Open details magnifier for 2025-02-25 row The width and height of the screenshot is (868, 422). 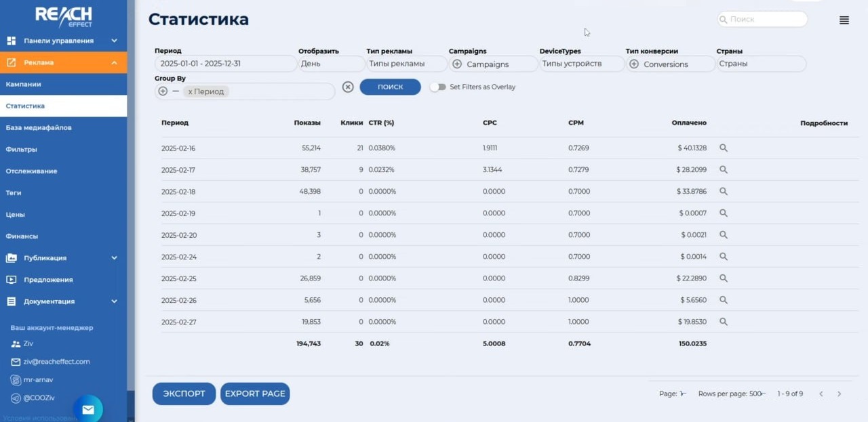click(x=723, y=278)
